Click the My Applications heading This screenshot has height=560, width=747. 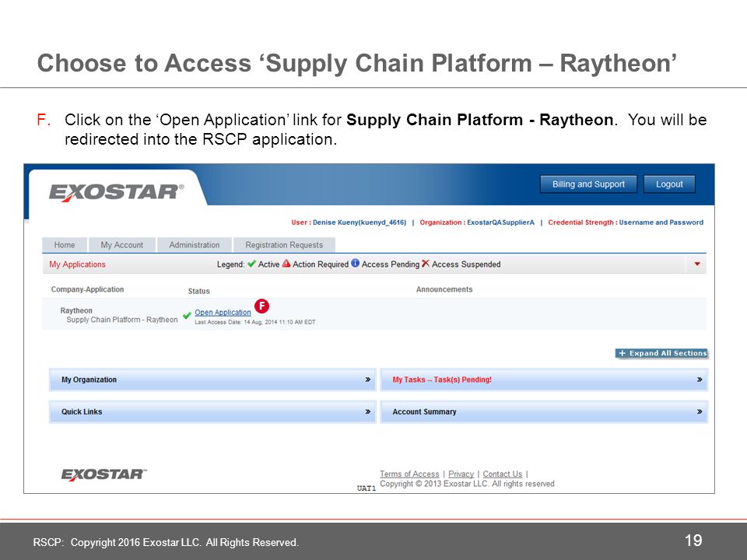pyautogui.click(x=77, y=264)
